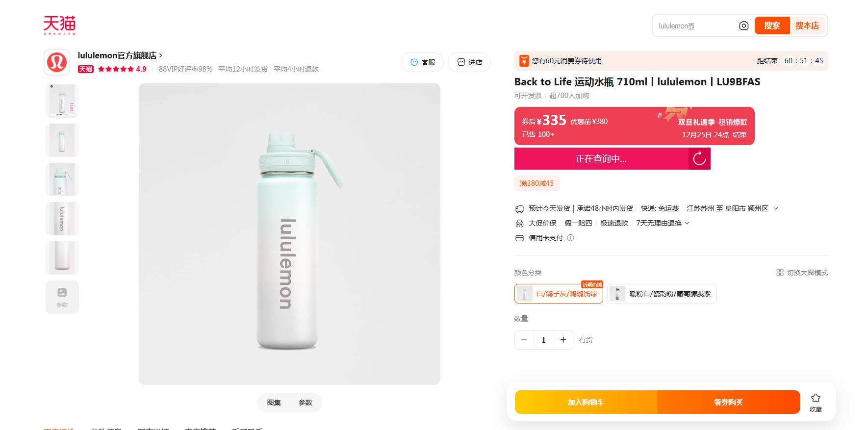Toggle 切换大图模式 view mode

[802, 273]
